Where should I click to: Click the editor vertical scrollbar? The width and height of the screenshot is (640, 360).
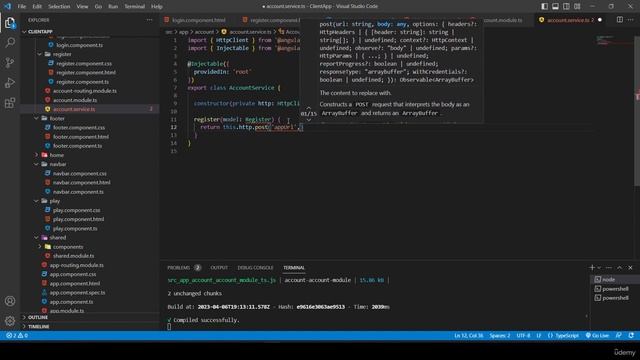coord(637,110)
